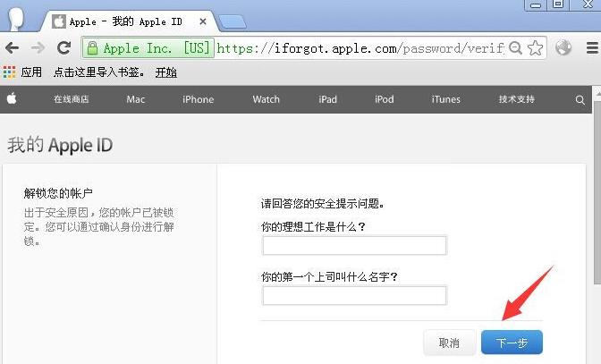Click the browser forward arrow

[x=38, y=48]
